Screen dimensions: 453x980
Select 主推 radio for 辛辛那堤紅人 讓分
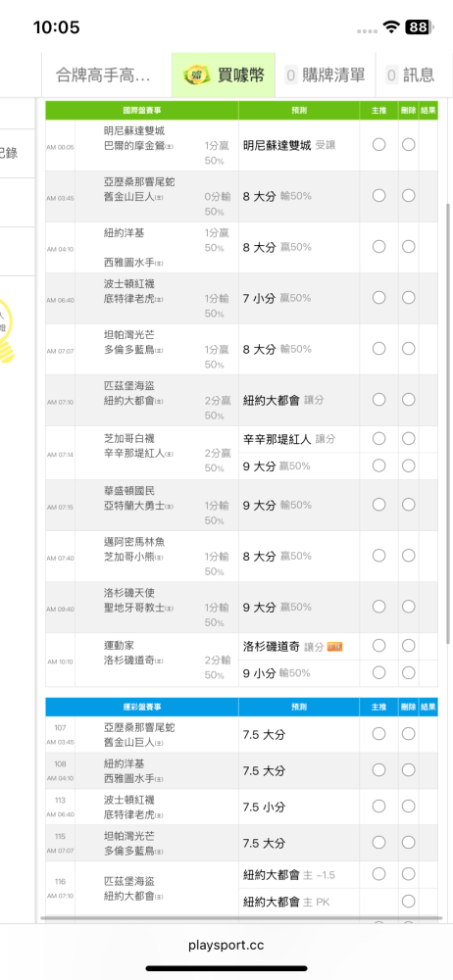[378, 439]
